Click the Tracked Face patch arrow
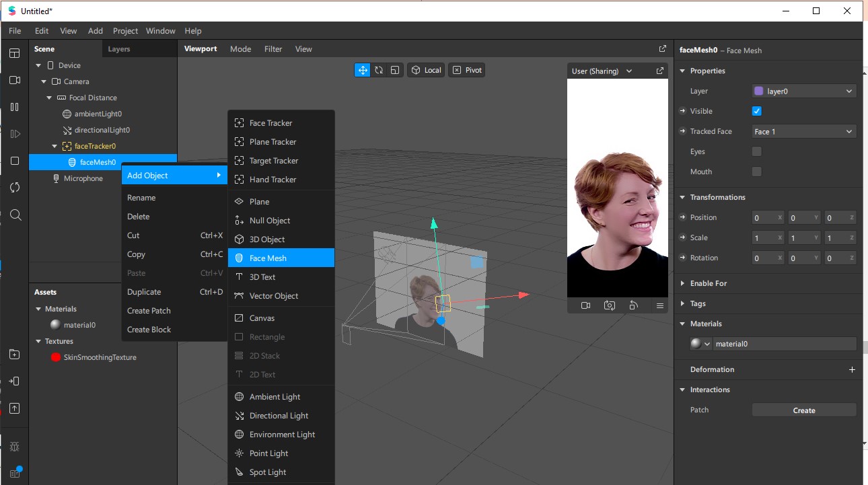This screenshot has width=868, height=485. [x=683, y=131]
